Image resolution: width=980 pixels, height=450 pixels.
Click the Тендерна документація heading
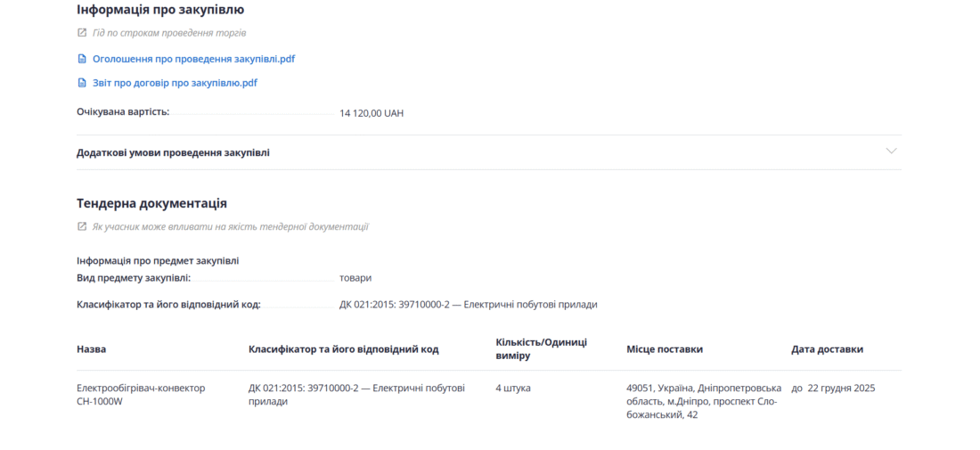click(151, 203)
